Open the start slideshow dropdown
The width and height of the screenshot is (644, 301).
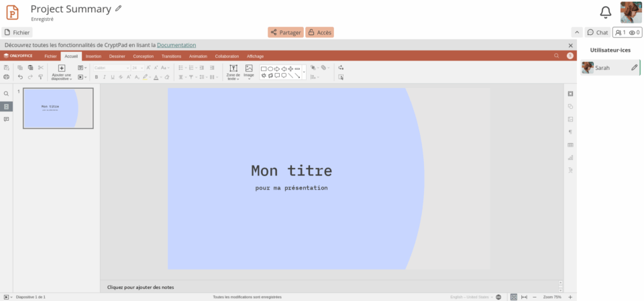(82, 77)
